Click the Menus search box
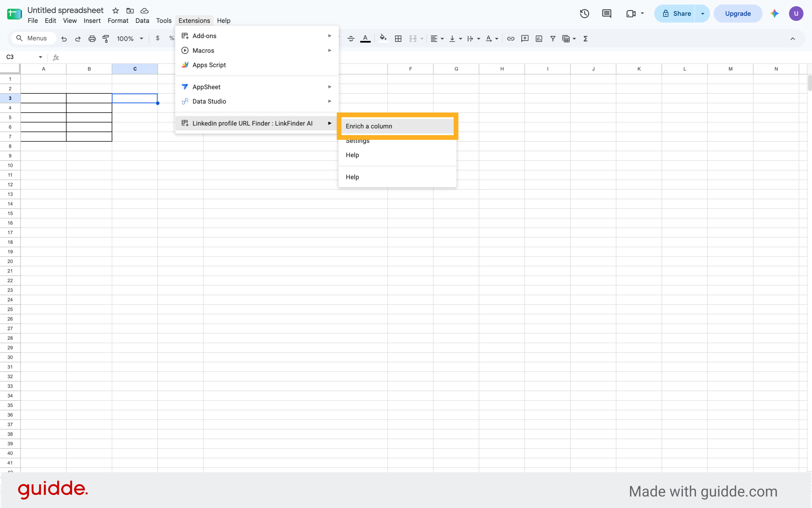Screen dimensions: 812x508 click(x=34, y=38)
